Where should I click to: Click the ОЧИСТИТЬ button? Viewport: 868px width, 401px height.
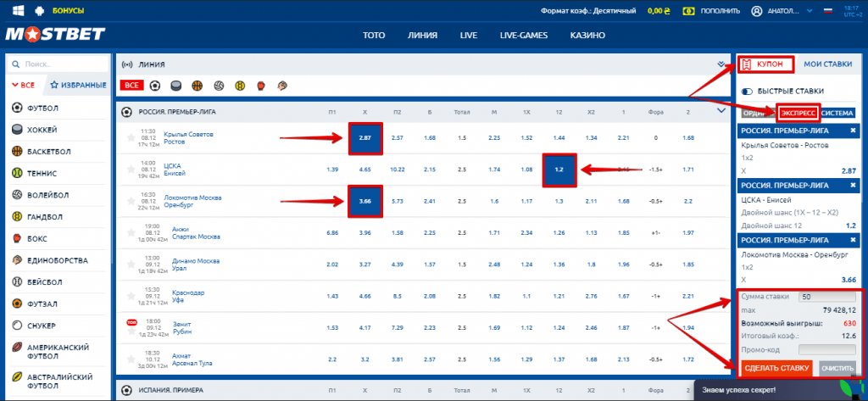(838, 369)
